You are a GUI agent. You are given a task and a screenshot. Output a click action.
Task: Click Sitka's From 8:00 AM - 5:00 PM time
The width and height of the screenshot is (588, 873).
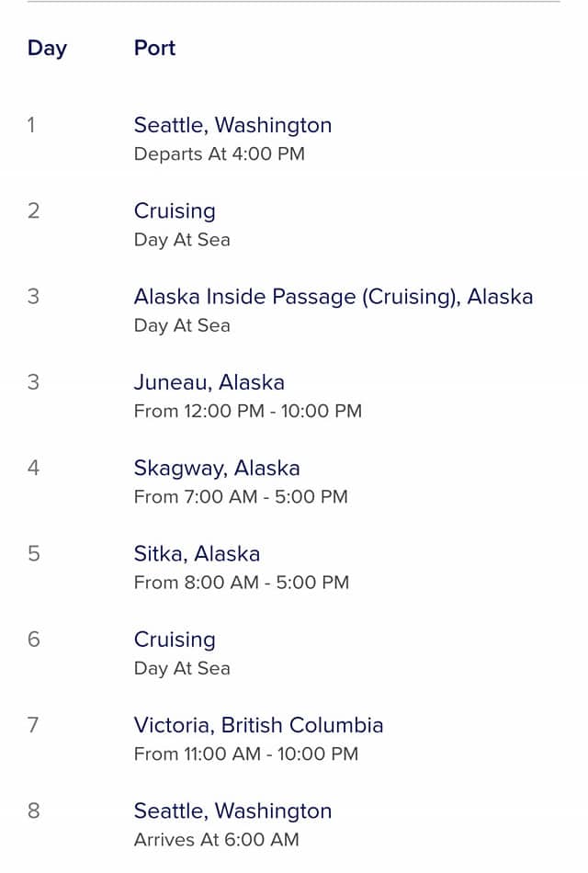[x=242, y=583]
